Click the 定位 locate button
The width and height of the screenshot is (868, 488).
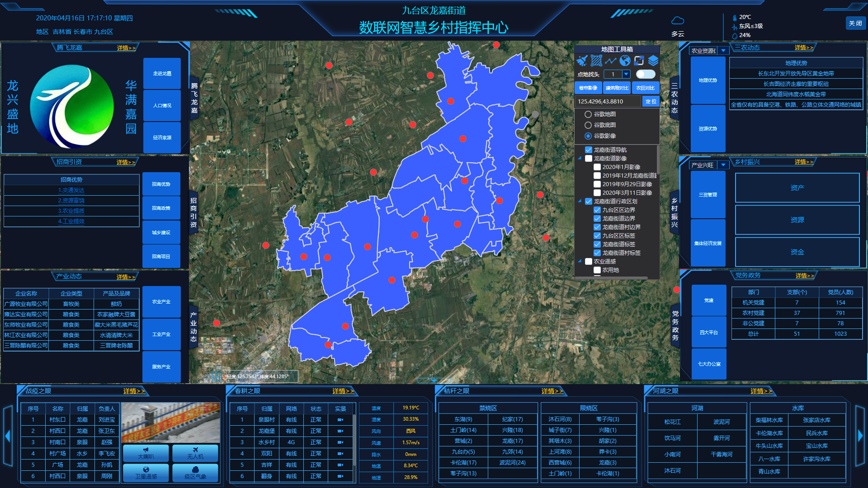pyautogui.click(x=651, y=102)
